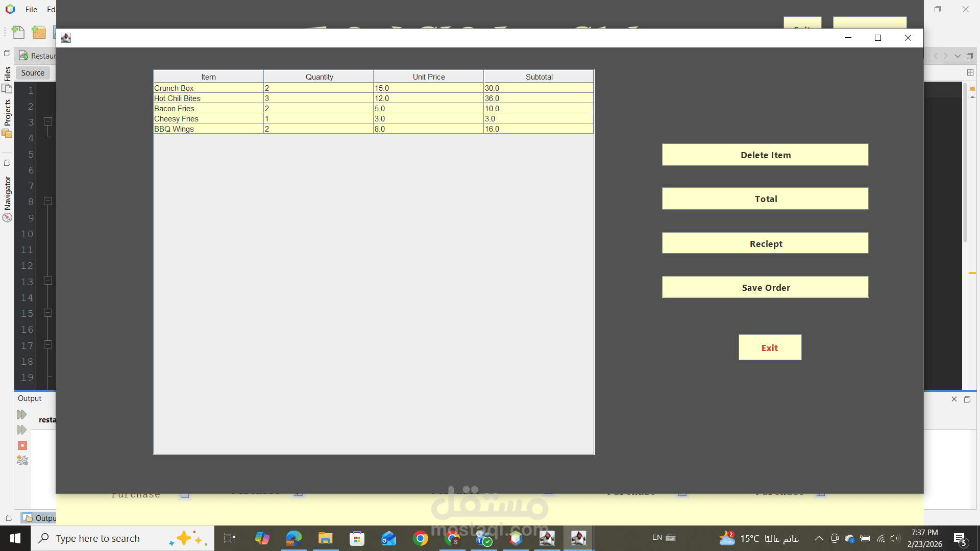
Task: Click the Quantity column header
Action: pos(319,77)
